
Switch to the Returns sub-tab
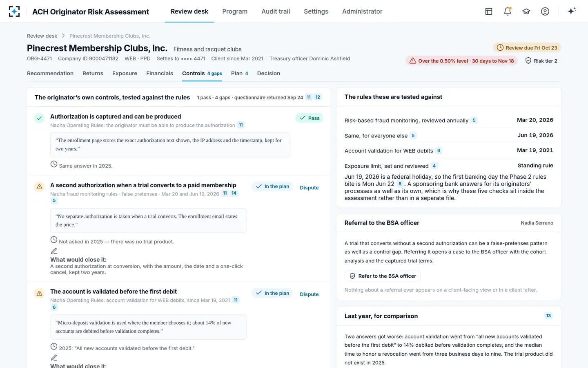point(93,74)
